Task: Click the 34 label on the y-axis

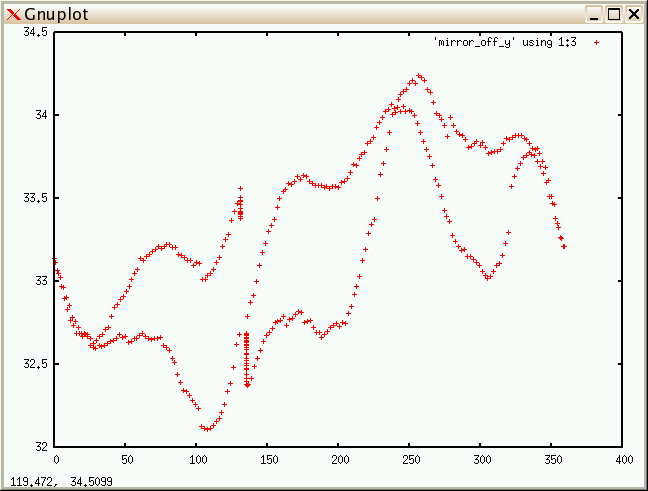Action: click(41, 115)
